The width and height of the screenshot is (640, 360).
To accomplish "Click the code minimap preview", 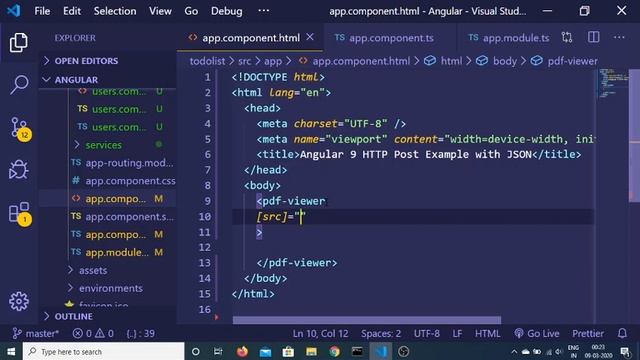I will (612, 84).
